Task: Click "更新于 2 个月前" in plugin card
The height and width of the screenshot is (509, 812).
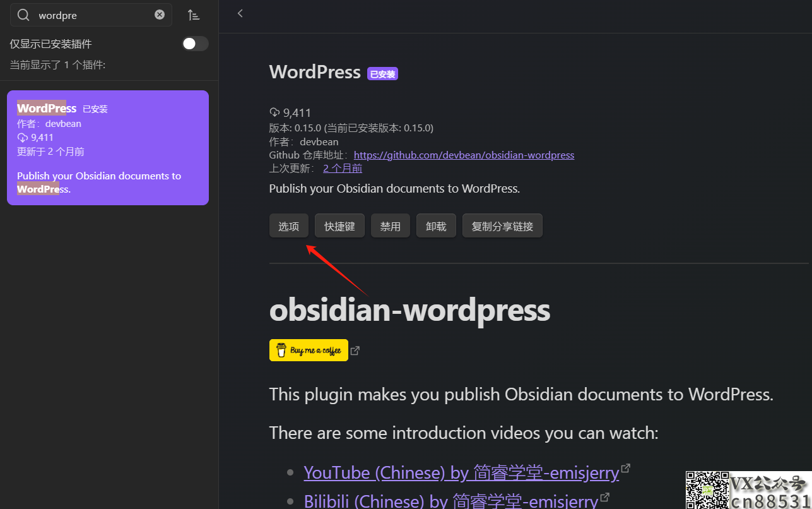Action: [x=50, y=152]
